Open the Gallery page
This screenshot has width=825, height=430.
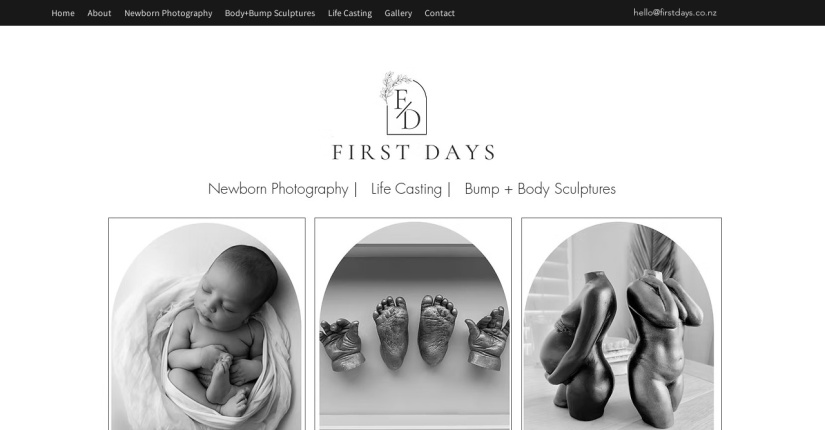398,13
